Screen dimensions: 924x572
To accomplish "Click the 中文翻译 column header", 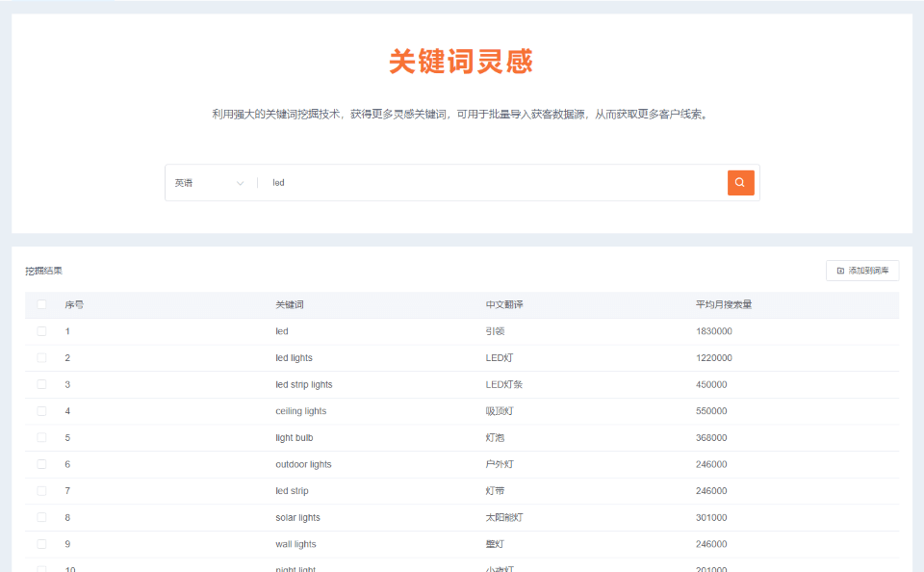I will (x=504, y=305).
